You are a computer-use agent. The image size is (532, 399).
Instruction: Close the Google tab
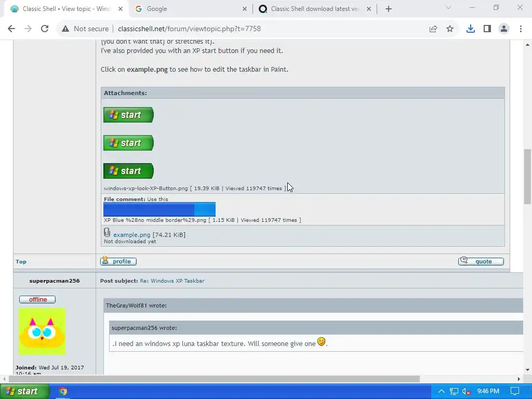245,9
